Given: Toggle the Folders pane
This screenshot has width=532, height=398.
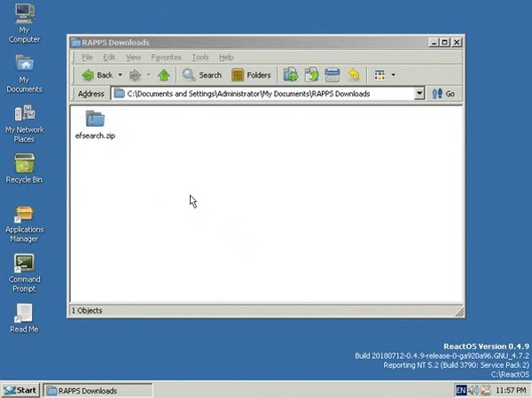Looking at the screenshot, I should pyautogui.click(x=251, y=75).
